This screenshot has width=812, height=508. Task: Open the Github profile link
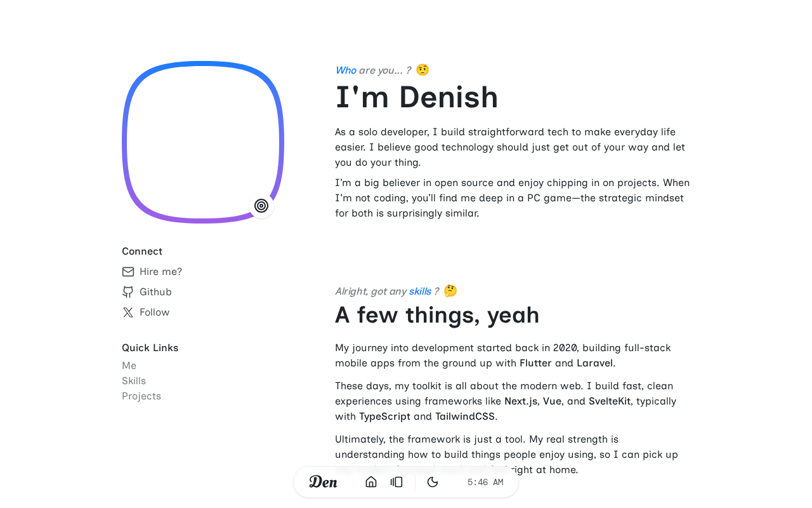coord(155,292)
